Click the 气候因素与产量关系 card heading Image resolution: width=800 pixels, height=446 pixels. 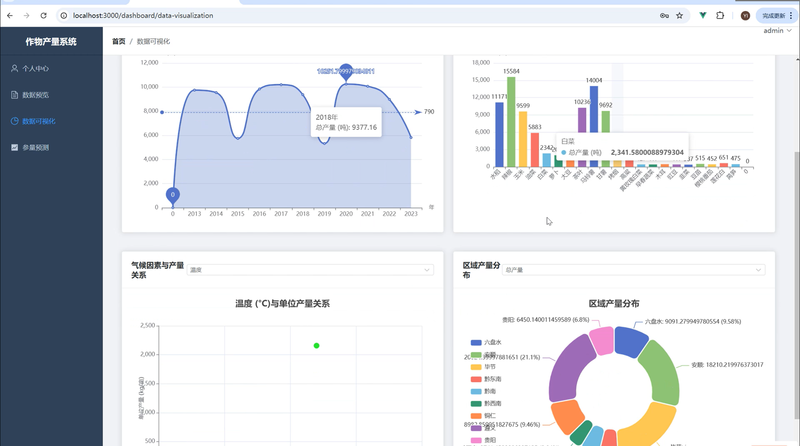pyautogui.click(x=157, y=270)
